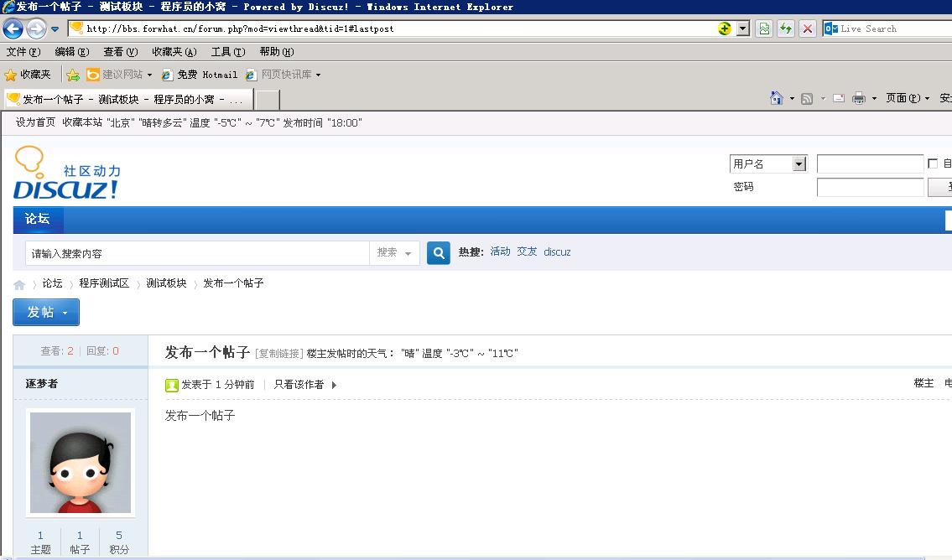Go to 程序测试区 in the breadcrumb
The image size is (952, 560).
pos(104,283)
